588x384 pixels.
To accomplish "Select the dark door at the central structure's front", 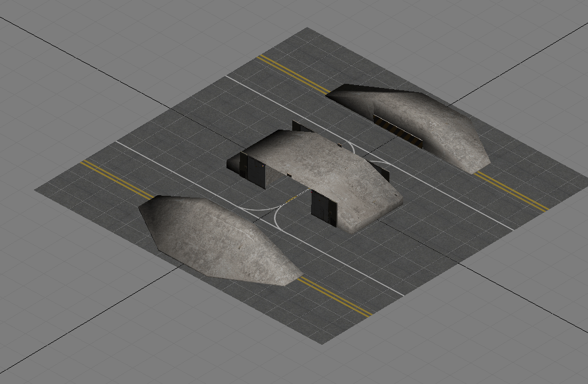I will coord(324,208).
